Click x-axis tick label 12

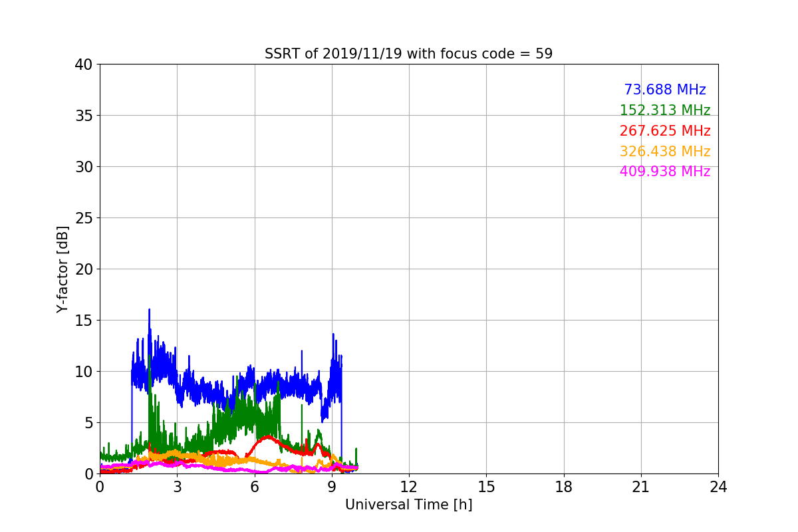click(x=409, y=487)
